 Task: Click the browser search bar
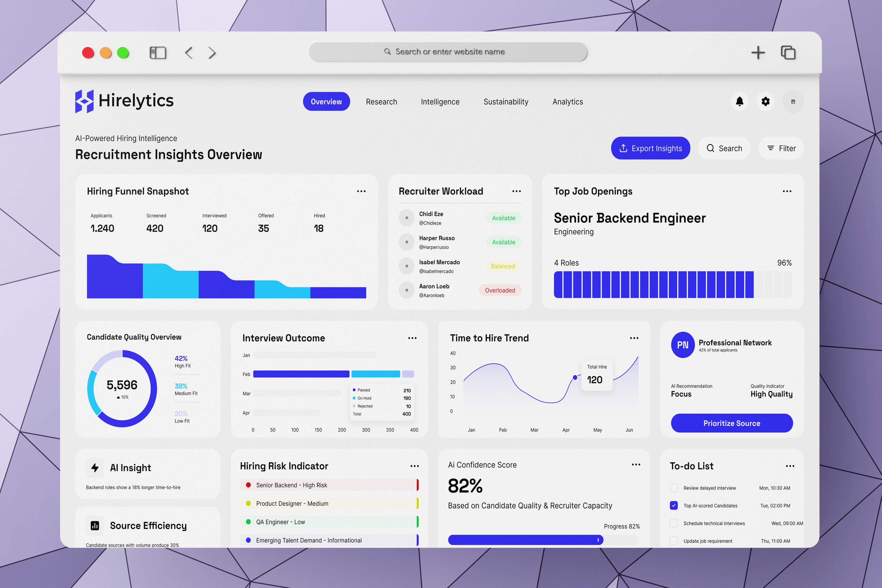449,52
